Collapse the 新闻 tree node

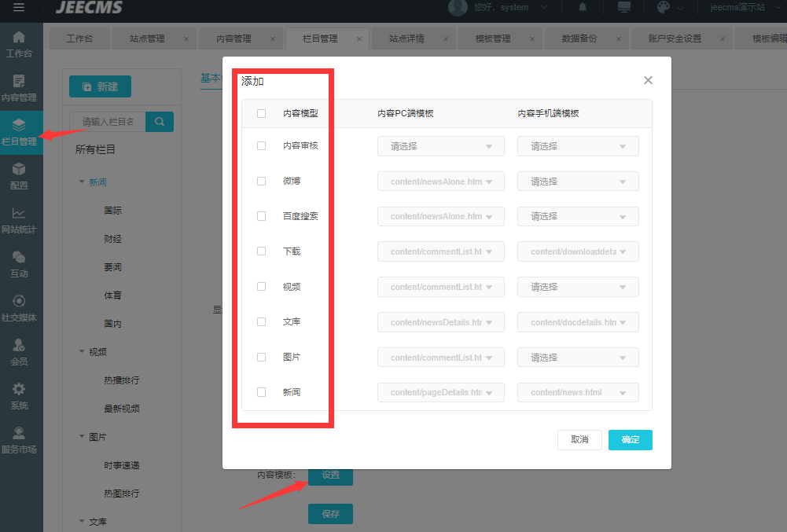point(82,182)
